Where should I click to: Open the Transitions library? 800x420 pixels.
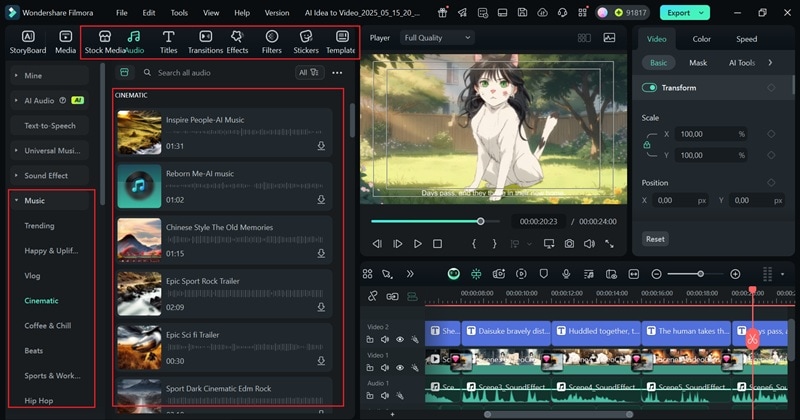coord(205,42)
